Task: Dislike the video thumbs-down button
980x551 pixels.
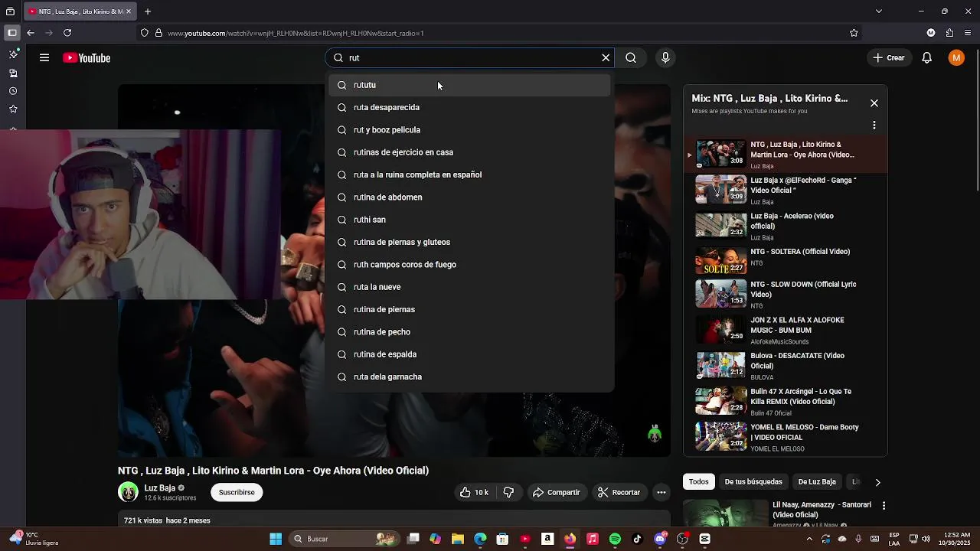Action: [x=509, y=493]
